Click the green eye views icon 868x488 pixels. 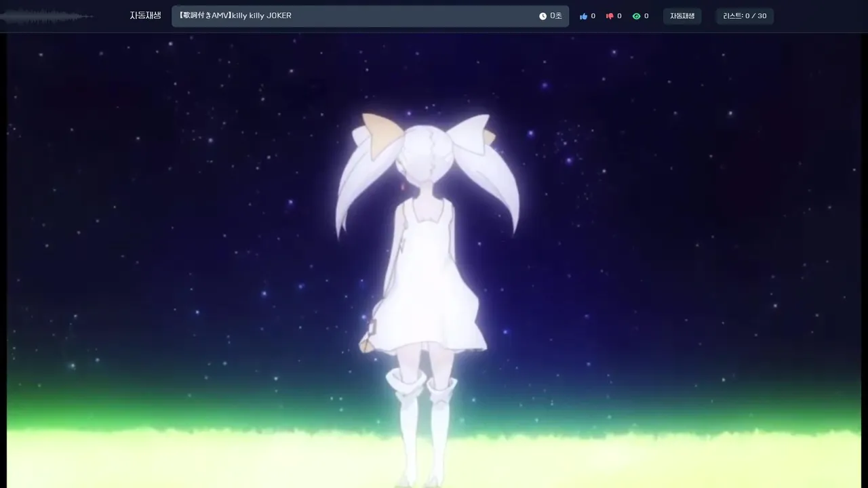(636, 16)
